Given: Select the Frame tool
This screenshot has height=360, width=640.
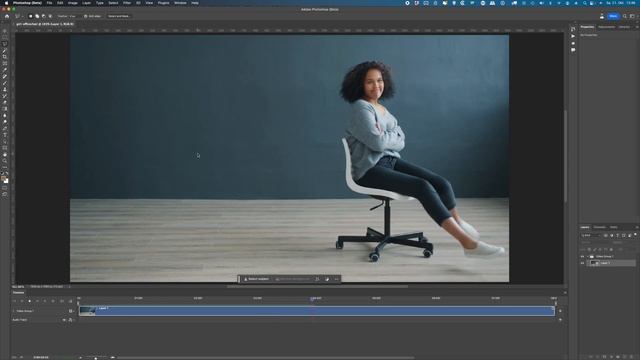Looking at the screenshot, I should point(5,64).
